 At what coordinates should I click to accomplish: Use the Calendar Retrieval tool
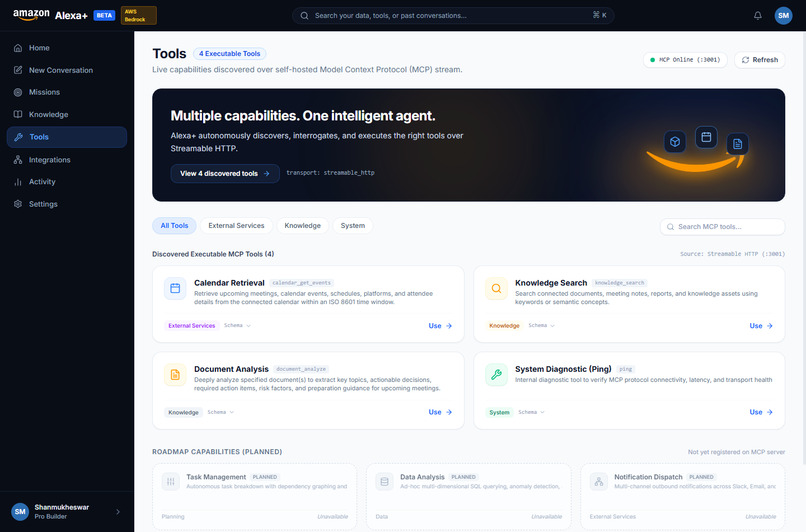point(440,326)
